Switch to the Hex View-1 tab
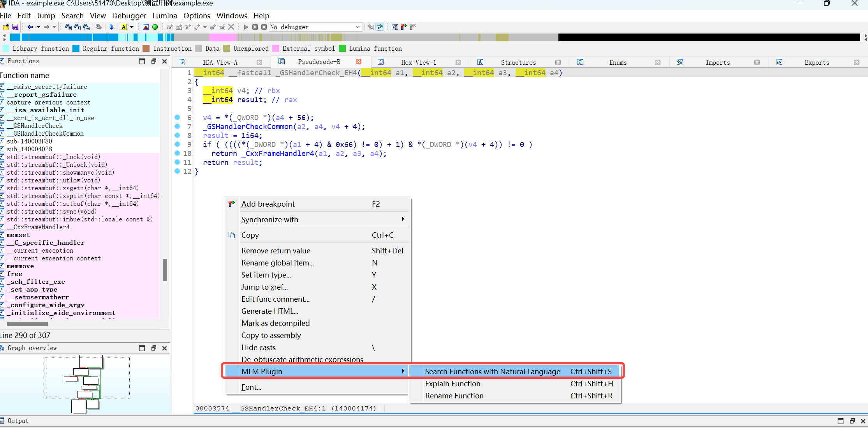This screenshot has height=428, width=868. pos(419,62)
